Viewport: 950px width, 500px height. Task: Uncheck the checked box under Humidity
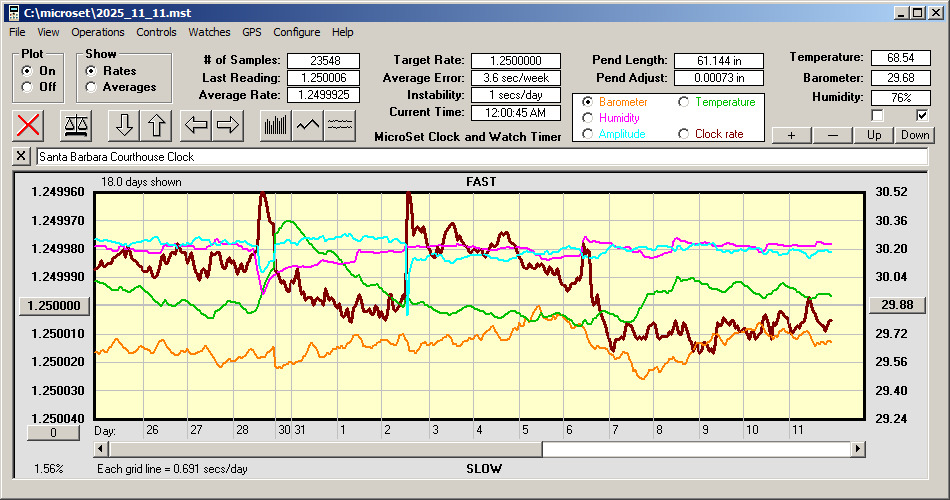tap(922, 116)
